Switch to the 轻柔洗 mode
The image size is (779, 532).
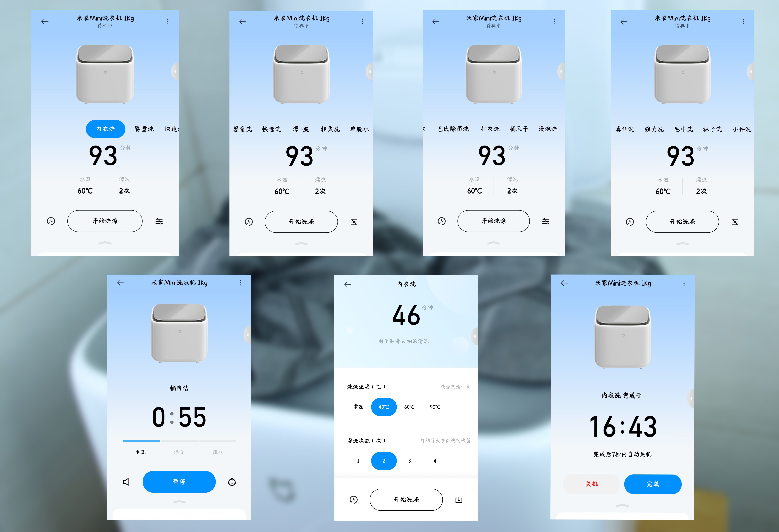[x=330, y=129]
